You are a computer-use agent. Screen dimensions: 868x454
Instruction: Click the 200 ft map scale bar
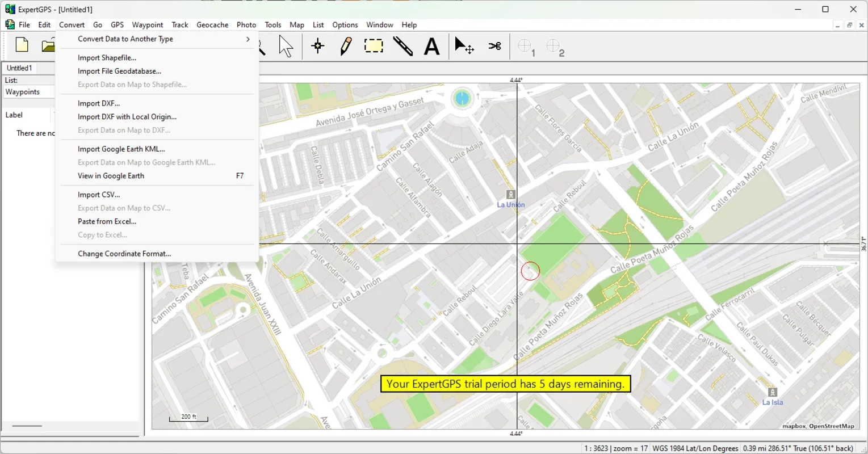pos(188,418)
